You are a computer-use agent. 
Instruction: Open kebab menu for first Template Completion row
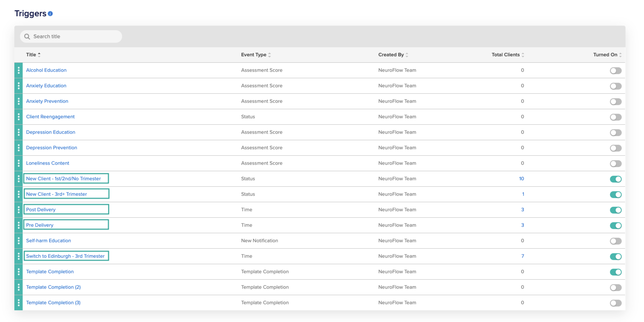click(x=19, y=272)
